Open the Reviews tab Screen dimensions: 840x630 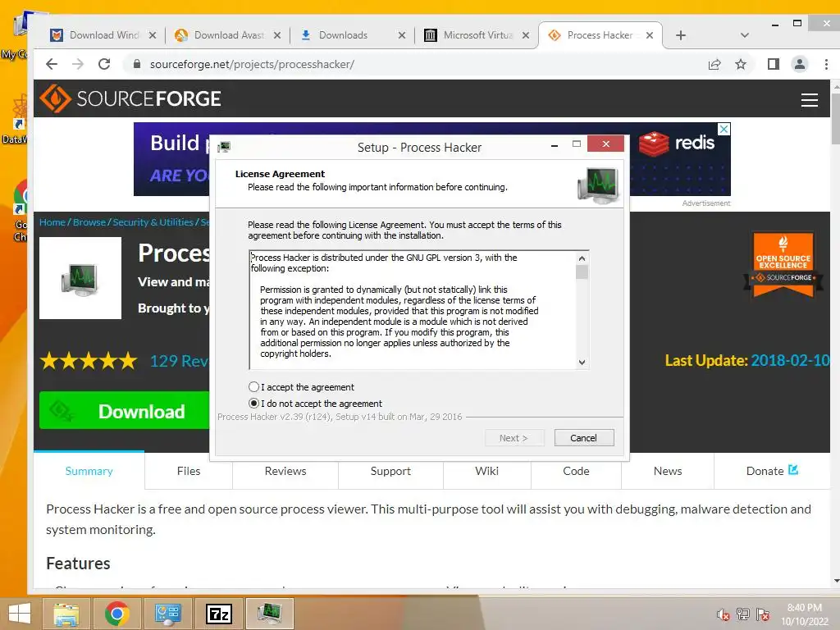tap(285, 471)
